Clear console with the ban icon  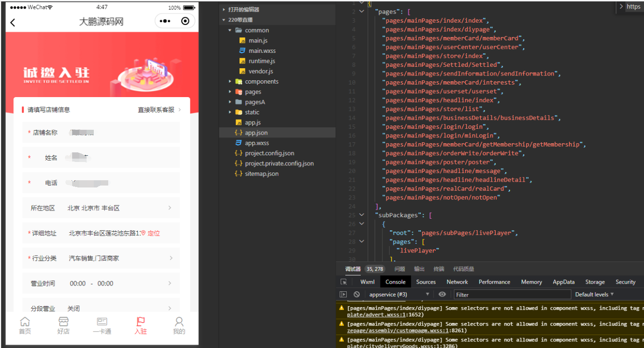point(356,295)
